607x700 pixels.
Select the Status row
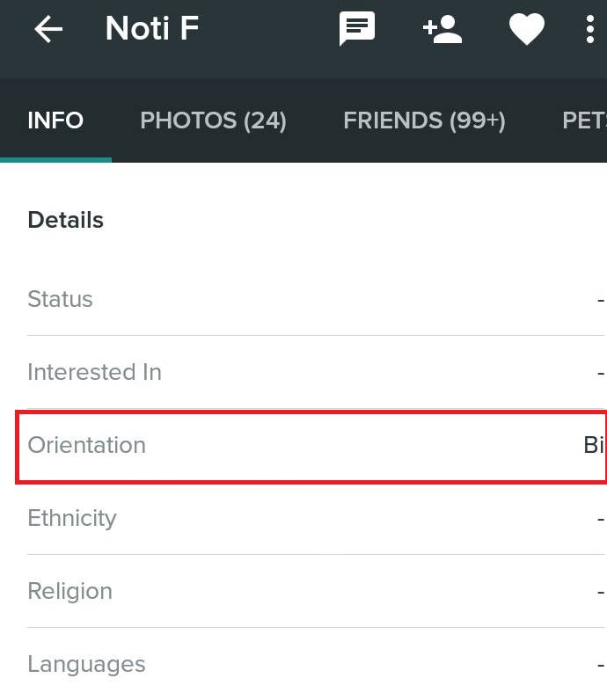point(316,299)
